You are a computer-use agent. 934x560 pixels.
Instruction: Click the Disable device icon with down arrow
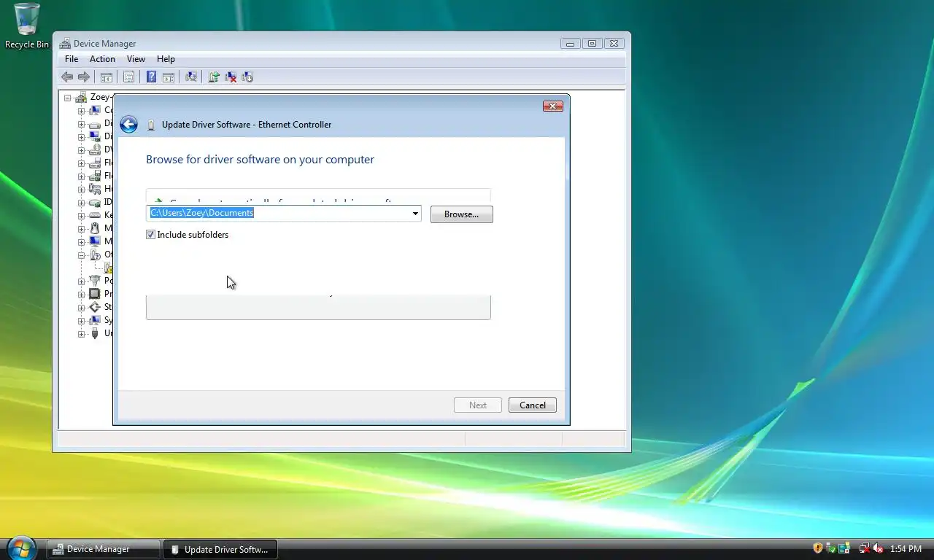click(x=247, y=77)
